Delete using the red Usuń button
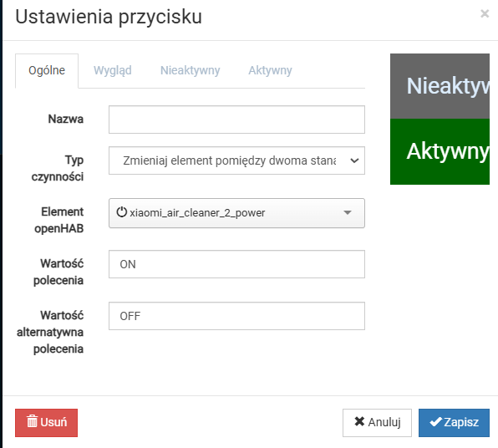 (46, 423)
